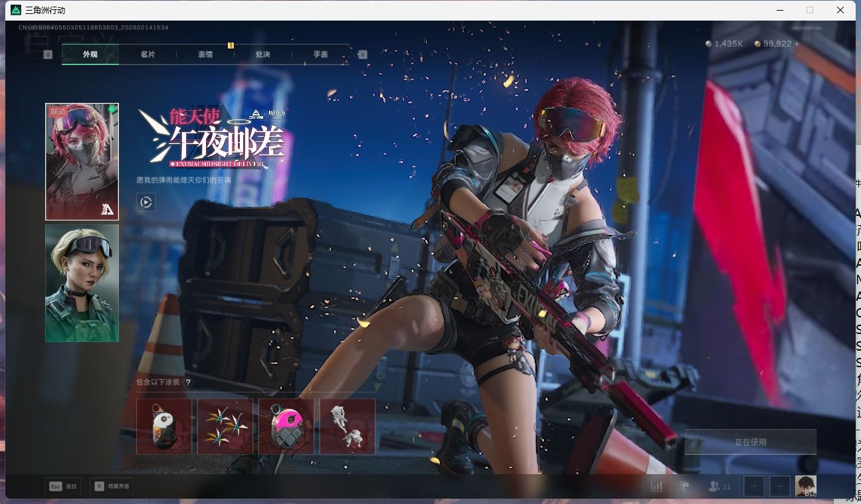Close the 三角洲行动 window
Viewport: 861px width, 504px height.
[840, 10]
